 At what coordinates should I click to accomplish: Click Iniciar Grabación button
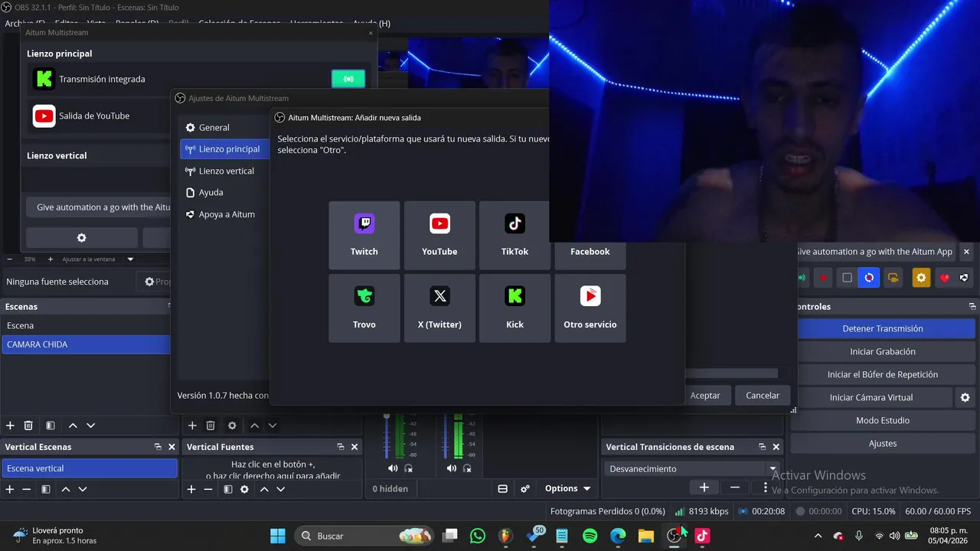[883, 351]
